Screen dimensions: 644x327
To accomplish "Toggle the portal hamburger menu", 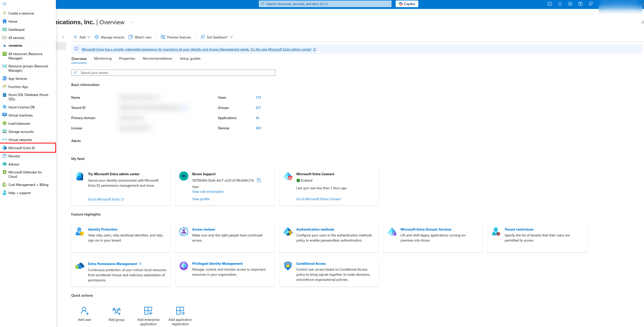I will [x=5, y=4].
